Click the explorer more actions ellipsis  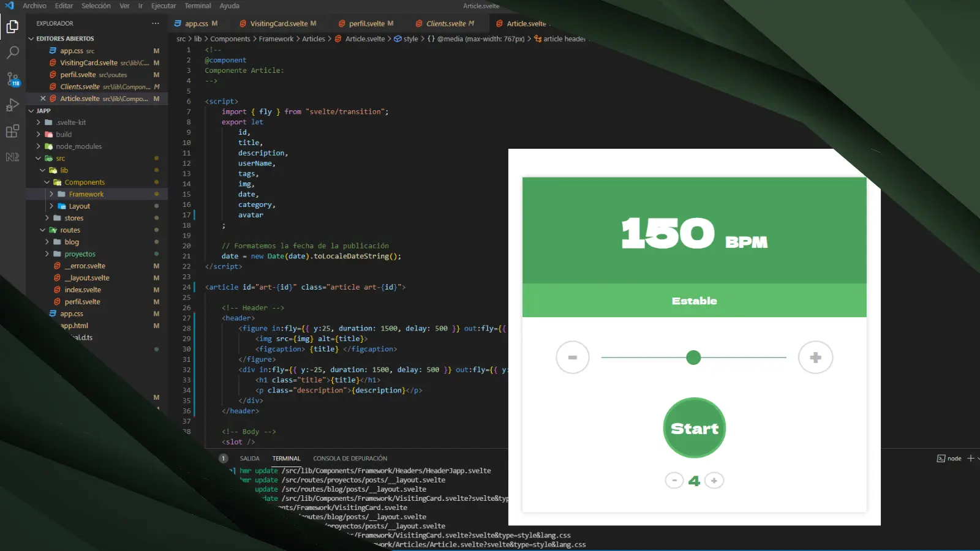click(156, 23)
